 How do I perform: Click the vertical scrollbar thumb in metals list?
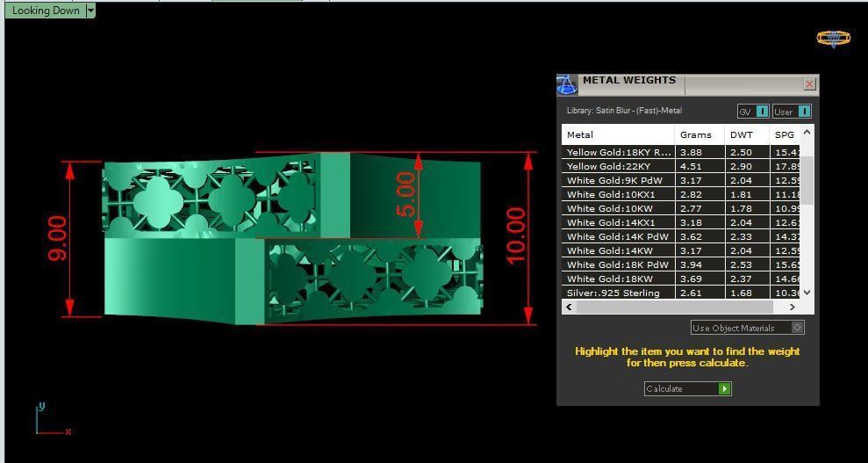(807, 180)
